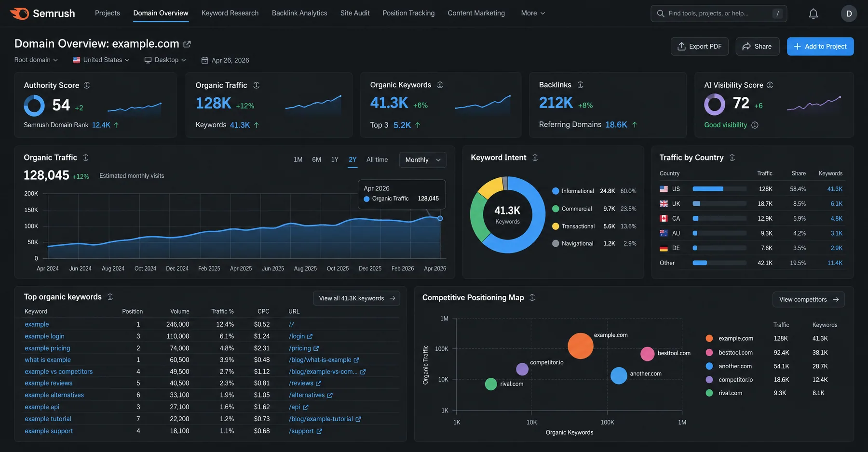Select the All time range

pyautogui.click(x=377, y=160)
